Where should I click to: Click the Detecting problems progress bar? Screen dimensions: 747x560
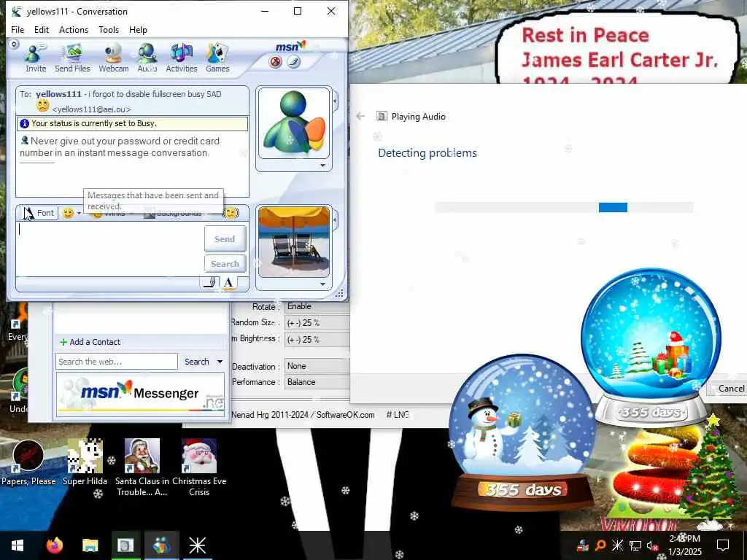click(564, 207)
